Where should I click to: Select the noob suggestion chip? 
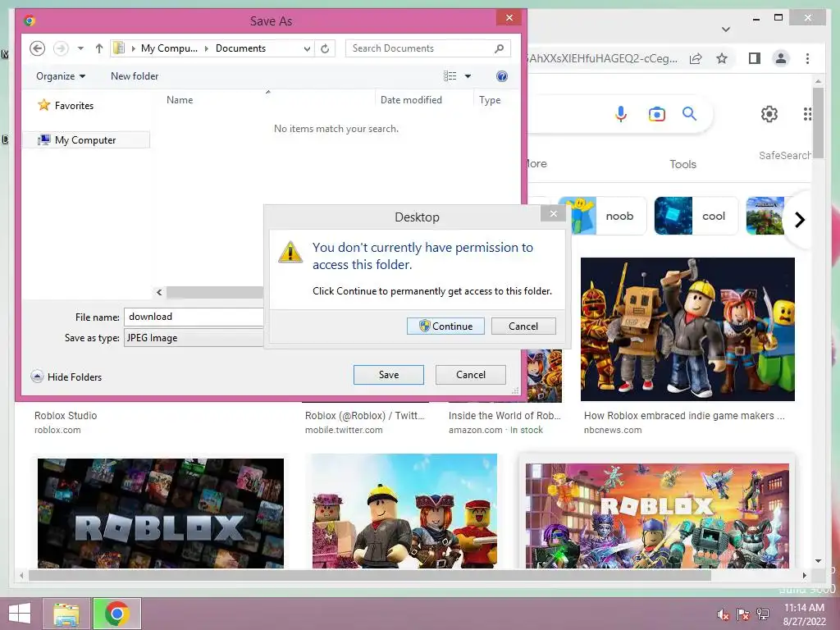pos(602,216)
